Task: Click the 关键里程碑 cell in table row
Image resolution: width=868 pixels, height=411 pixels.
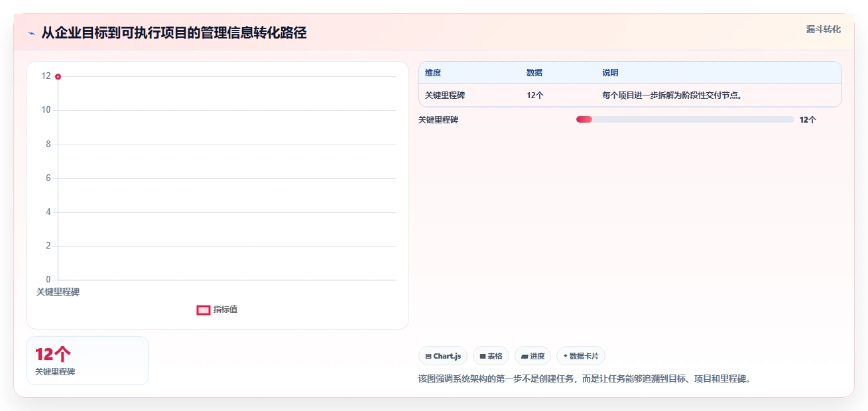Action: click(x=445, y=95)
